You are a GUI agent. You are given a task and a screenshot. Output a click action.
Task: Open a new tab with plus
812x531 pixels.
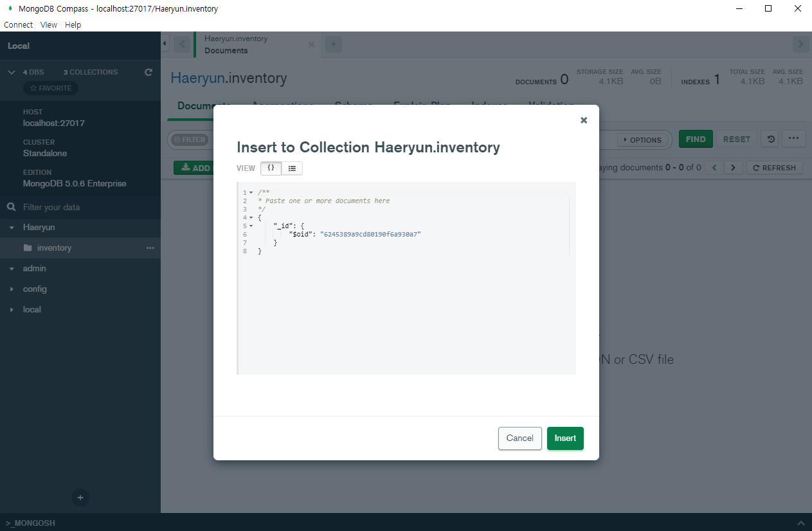pyautogui.click(x=333, y=44)
